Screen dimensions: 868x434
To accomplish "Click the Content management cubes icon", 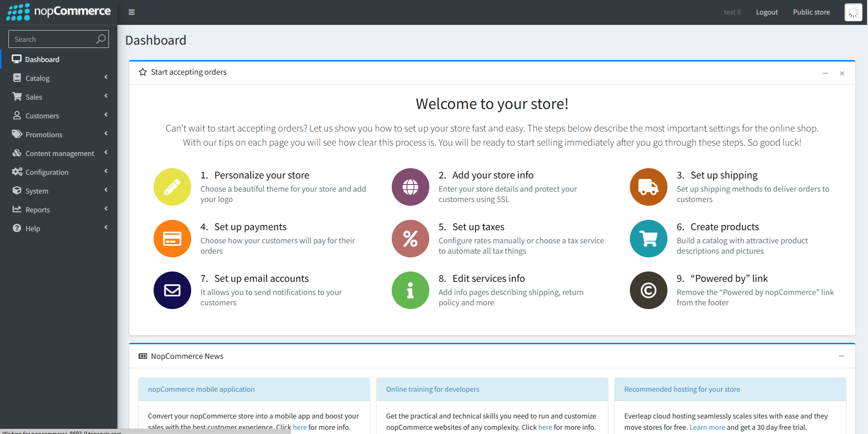I will click(x=17, y=153).
